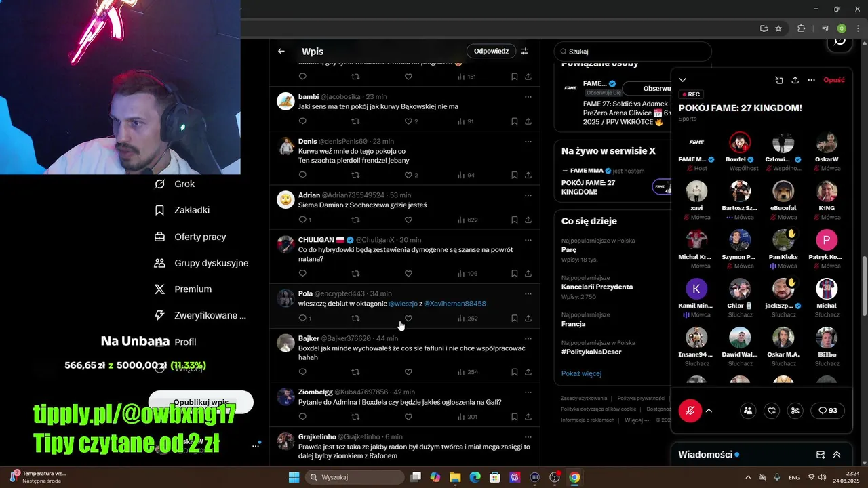Open Space participants list icon

click(x=748, y=411)
